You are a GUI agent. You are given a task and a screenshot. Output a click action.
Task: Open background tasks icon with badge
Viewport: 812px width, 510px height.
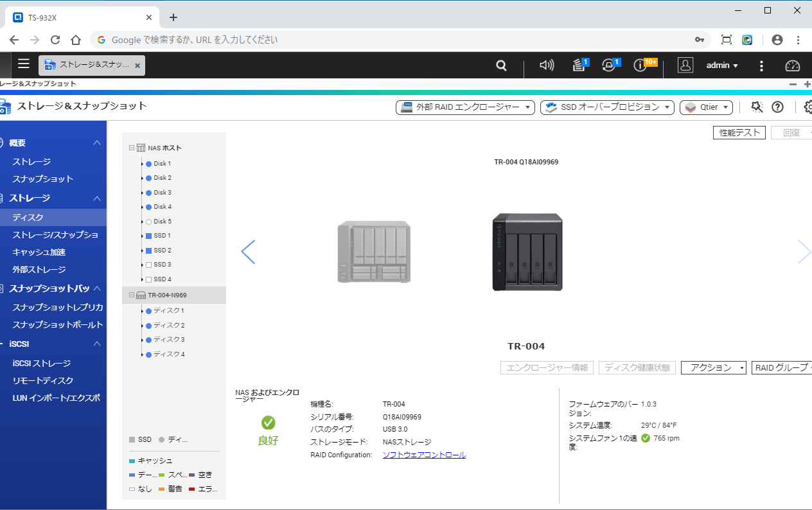click(579, 66)
